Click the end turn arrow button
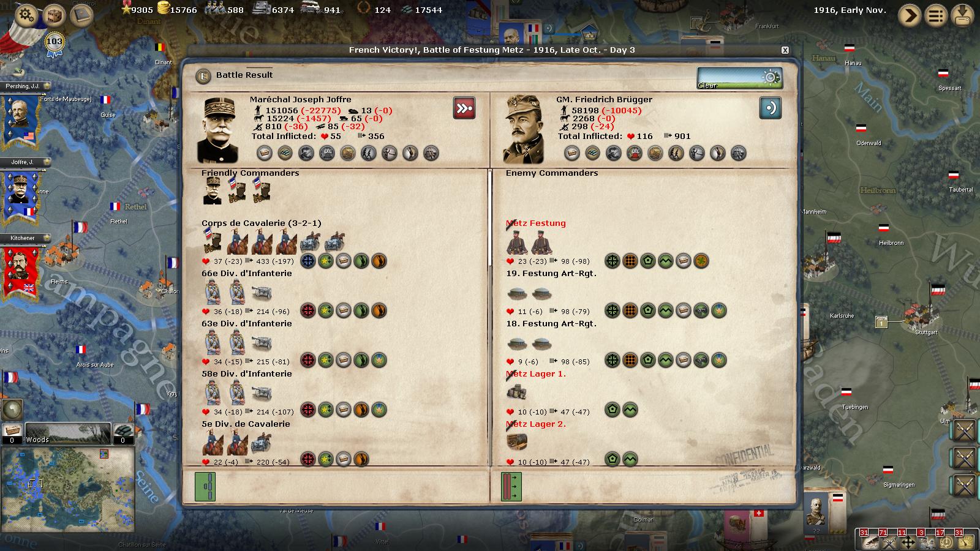 [910, 15]
